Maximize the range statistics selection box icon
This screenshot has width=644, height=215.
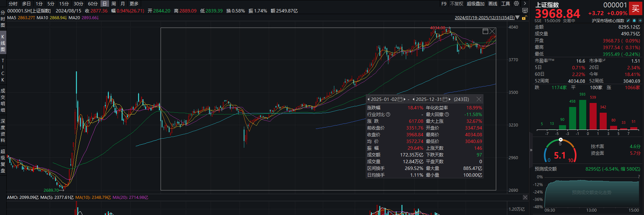[485, 31]
